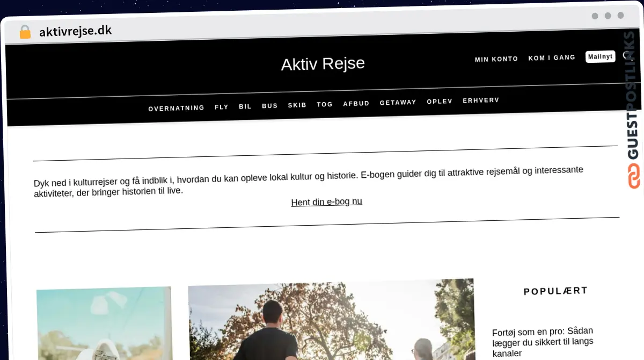
Task: Click the Populært heading
Action: [555, 291]
